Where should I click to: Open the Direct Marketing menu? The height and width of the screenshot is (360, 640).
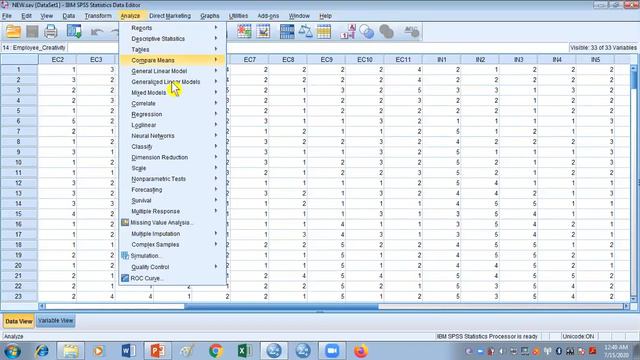(170, 16)
